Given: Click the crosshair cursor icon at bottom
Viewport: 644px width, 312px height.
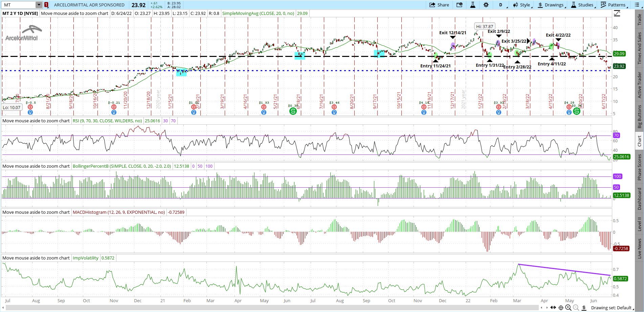Looking at the screenshot, I should (x=561, y=308).
